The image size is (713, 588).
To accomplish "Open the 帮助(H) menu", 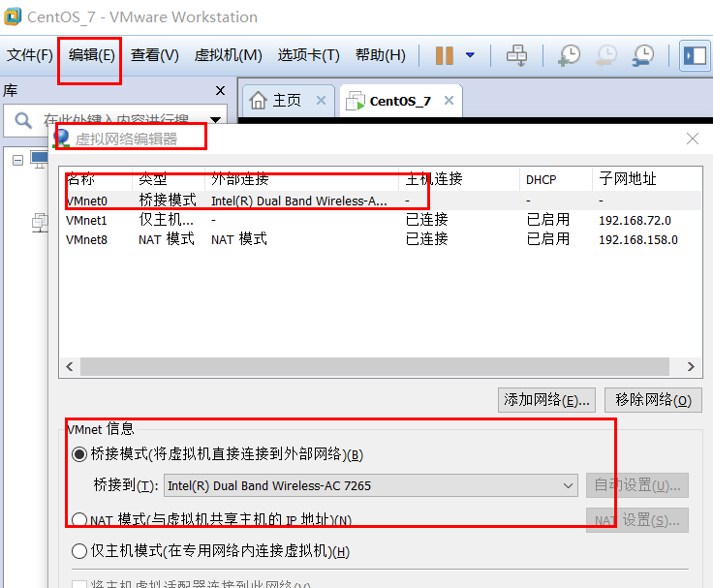I will pos(380,55).
